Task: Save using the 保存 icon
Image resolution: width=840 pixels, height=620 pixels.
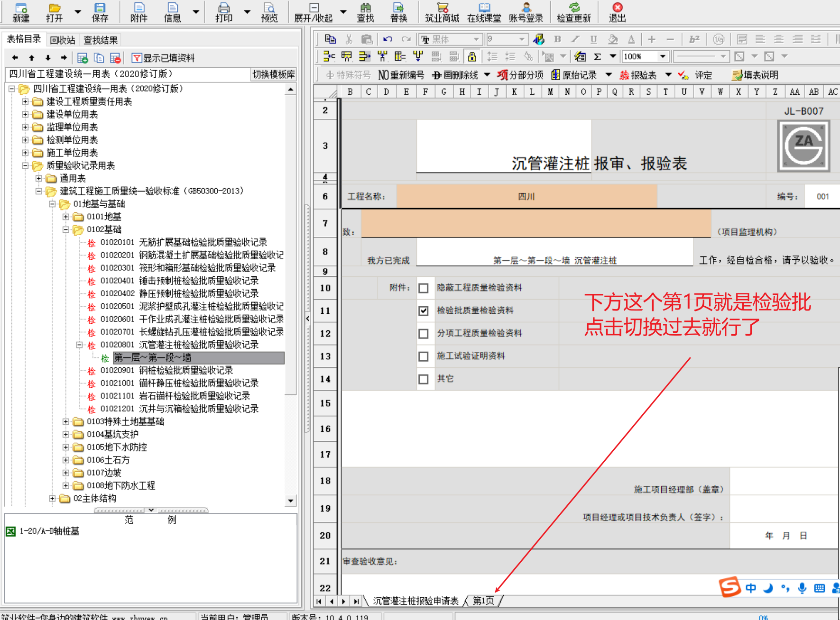Action: (100, 13)
